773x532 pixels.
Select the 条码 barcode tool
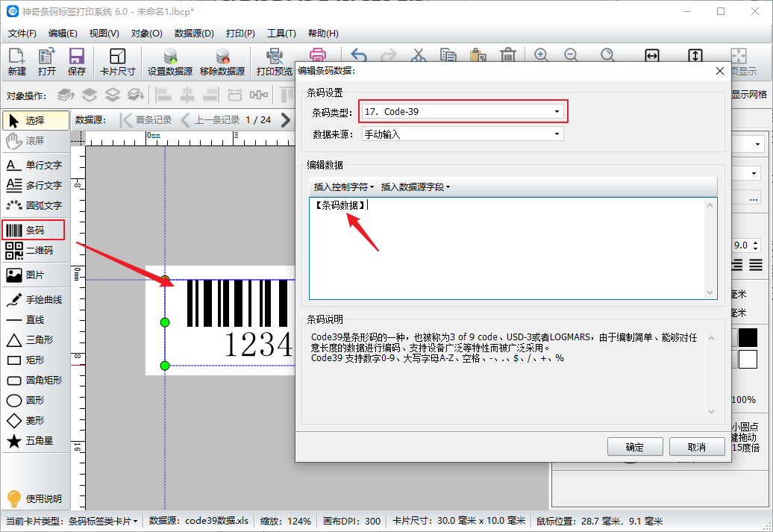(x=34, y=231)
